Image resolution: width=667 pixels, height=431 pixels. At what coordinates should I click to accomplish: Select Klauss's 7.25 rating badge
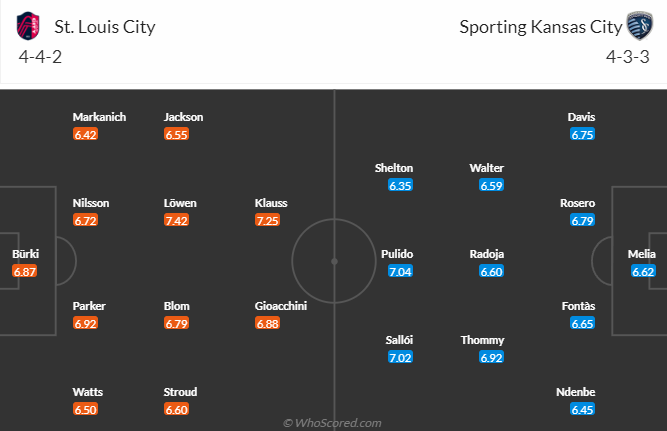click(267, 220)
